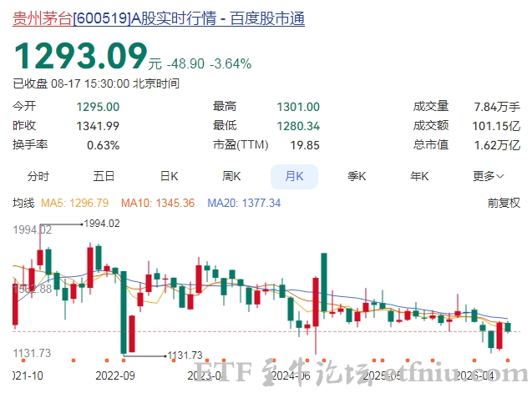The height and width of the screenshot is (393, 532).
Task: Click the 成交额 value 101.15亿
Action: pyautogui.click(x=496, y=126)
